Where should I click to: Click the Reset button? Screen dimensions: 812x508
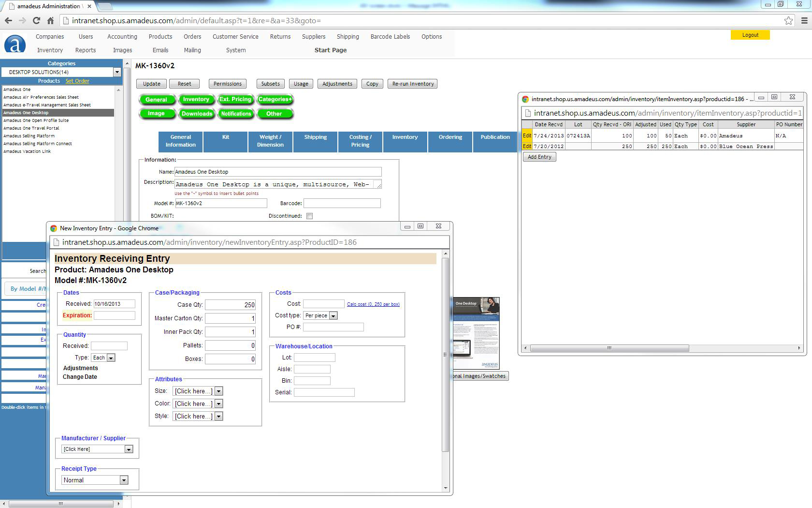[x=184, y=84]
